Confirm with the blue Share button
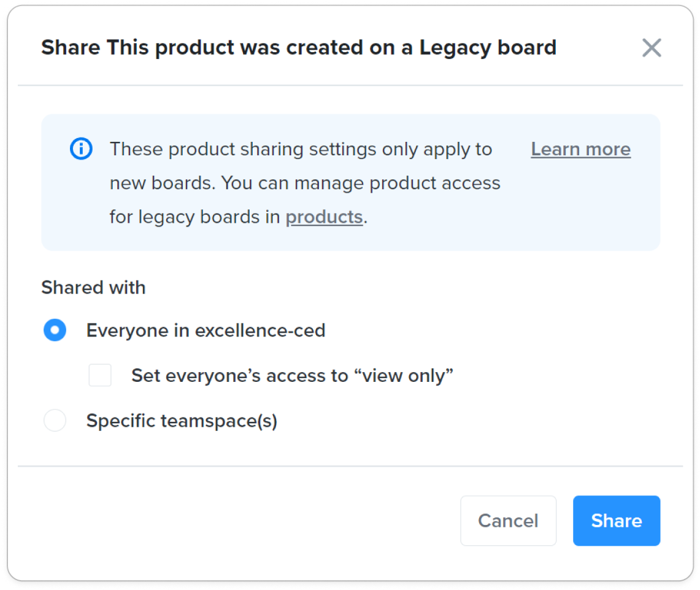 coord(617,521)
